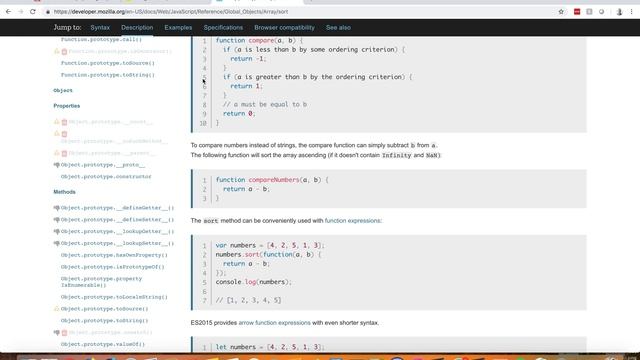Jump to the Examples section

(178, 27)
